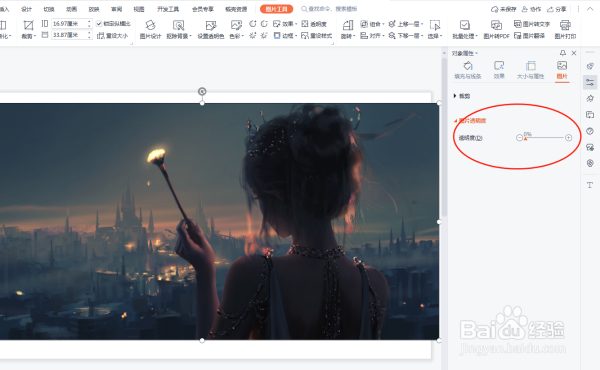The width and height of the screenshot is (600, 370).
Task: Switch to the 设计 design ribbon tab
Action: coord(26,9)
